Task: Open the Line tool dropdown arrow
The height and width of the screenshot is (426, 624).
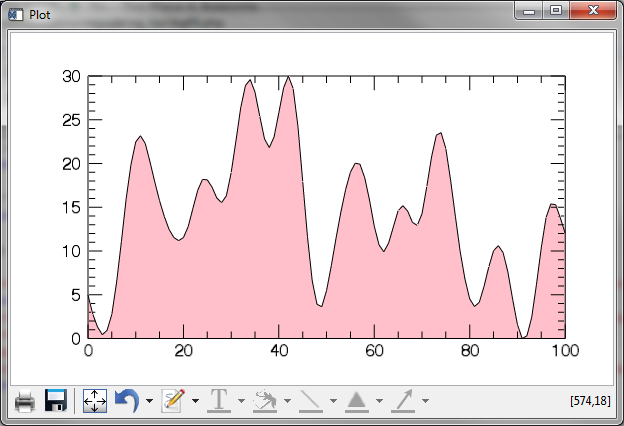Action: coord(333,401)
